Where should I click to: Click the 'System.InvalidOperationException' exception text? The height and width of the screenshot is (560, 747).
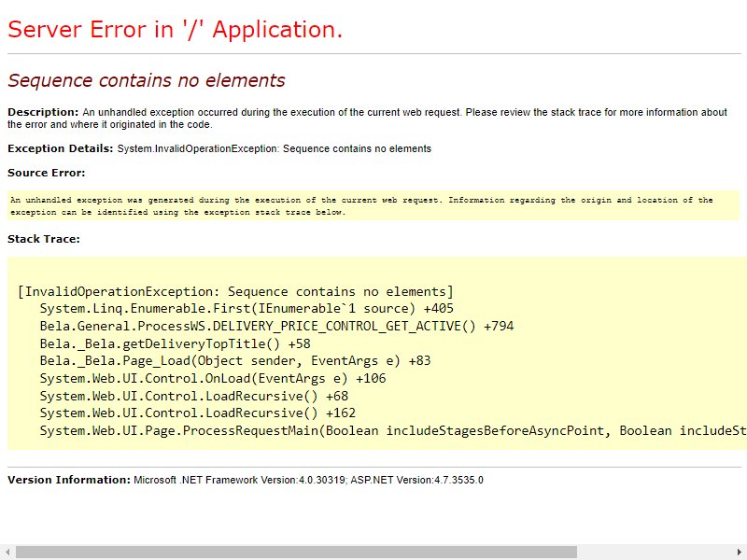click(x=197, y=148)
